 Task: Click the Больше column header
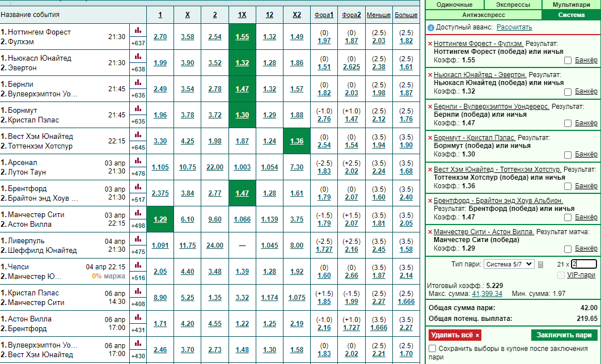(406, 15)
